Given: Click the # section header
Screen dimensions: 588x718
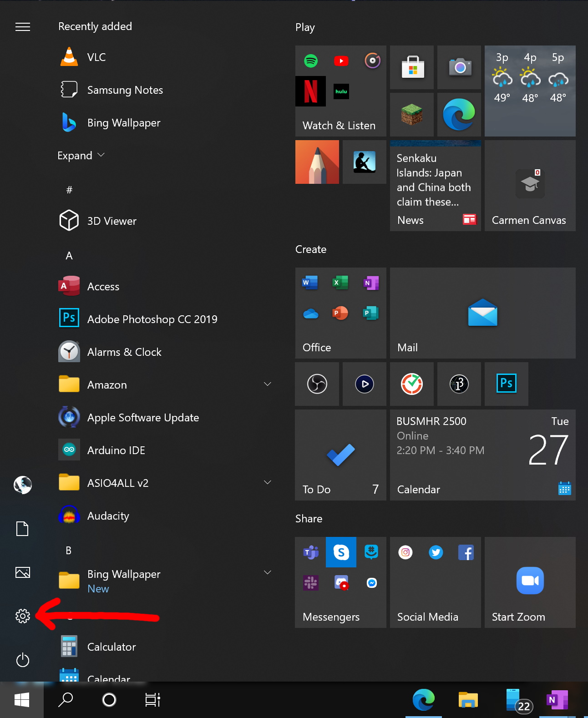Looking at the screenshot, I should click(69, 190).
